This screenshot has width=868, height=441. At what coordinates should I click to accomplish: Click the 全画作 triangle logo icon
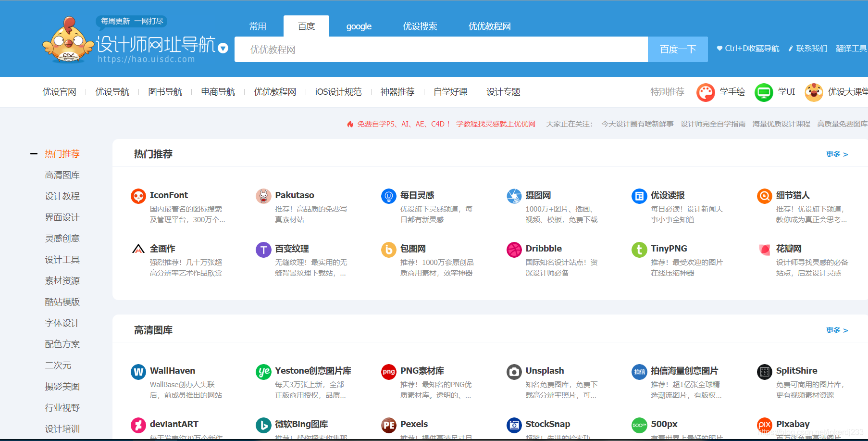[x=138, y=250]
